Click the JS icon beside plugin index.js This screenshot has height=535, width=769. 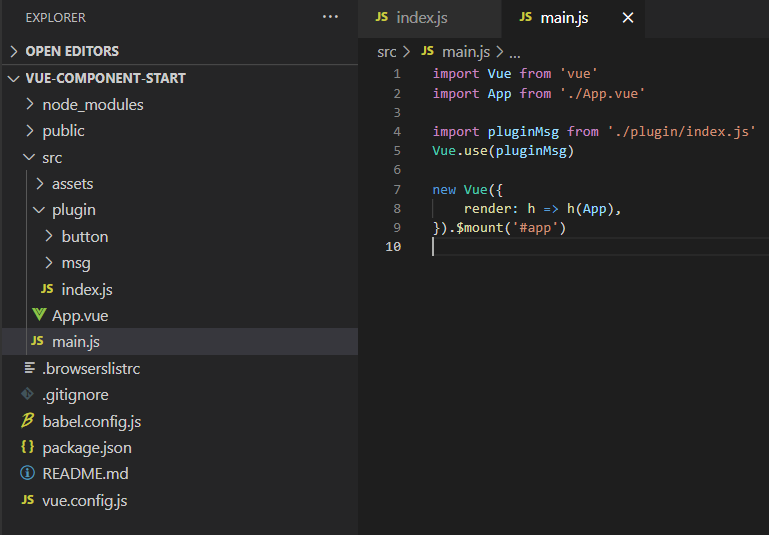click(47, 289)
